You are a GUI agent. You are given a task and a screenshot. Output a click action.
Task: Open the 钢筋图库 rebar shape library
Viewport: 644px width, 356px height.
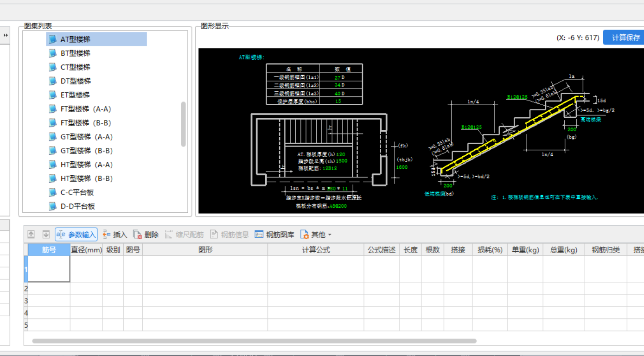pyautogui.click(x=274, y=235)
